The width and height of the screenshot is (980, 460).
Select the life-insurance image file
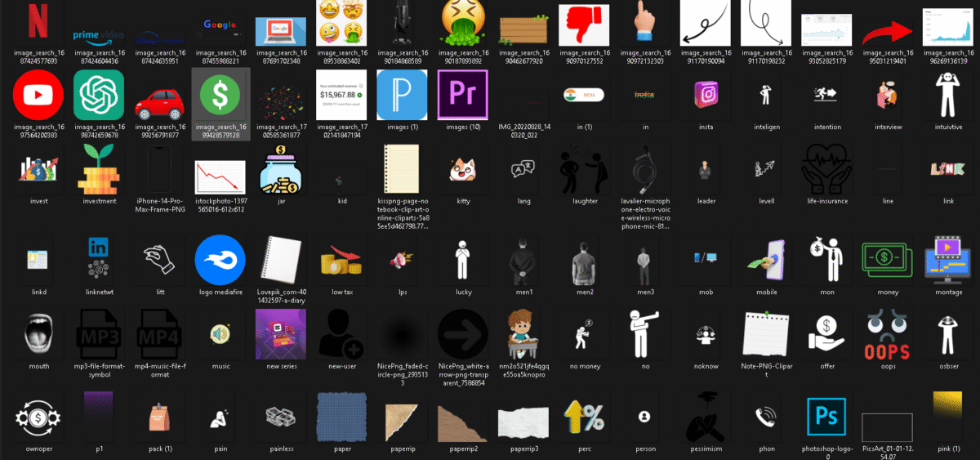pos(826,169)
